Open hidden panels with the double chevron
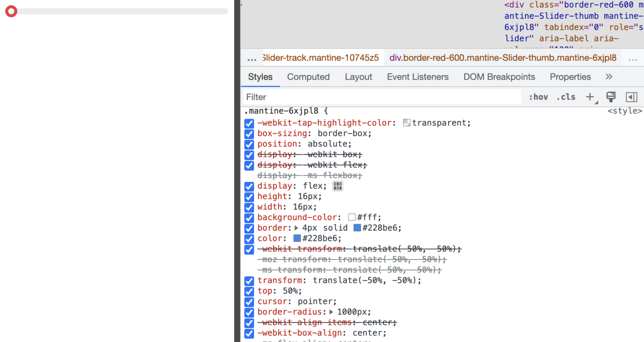644x342 pixels. point(609,77)
